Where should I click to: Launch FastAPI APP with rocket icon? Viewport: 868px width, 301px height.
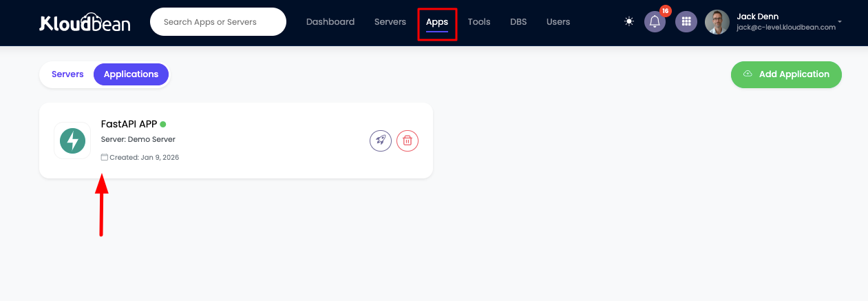pyautogui.click(x=381, y=141)
